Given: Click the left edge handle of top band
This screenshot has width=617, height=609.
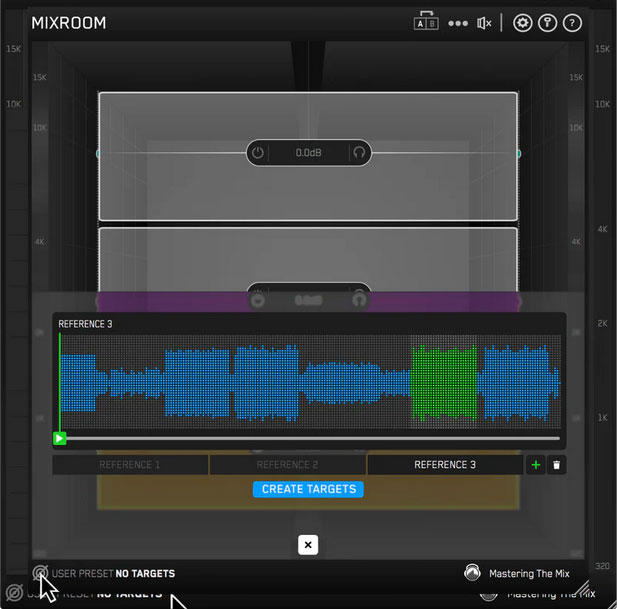Looking at the screenshot, I should point(98,153).
